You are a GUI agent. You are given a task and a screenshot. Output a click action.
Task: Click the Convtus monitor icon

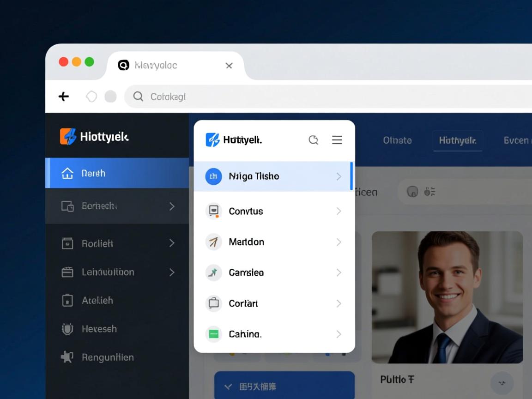pos(213,211)
